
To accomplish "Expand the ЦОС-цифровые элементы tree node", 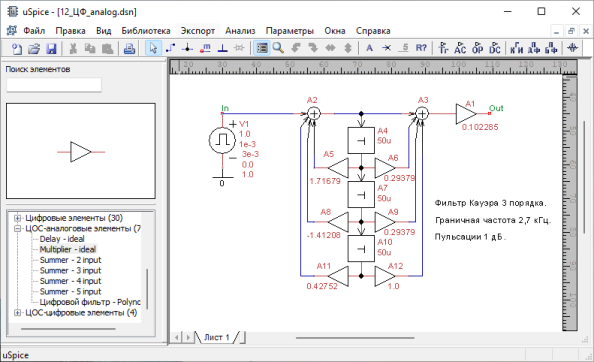I will pyautogui.click(x=17, y=313).
